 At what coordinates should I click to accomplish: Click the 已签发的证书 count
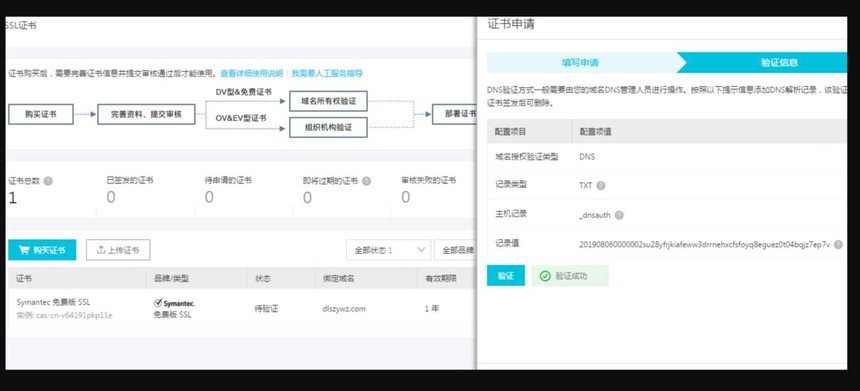click(x=111, y=197)
